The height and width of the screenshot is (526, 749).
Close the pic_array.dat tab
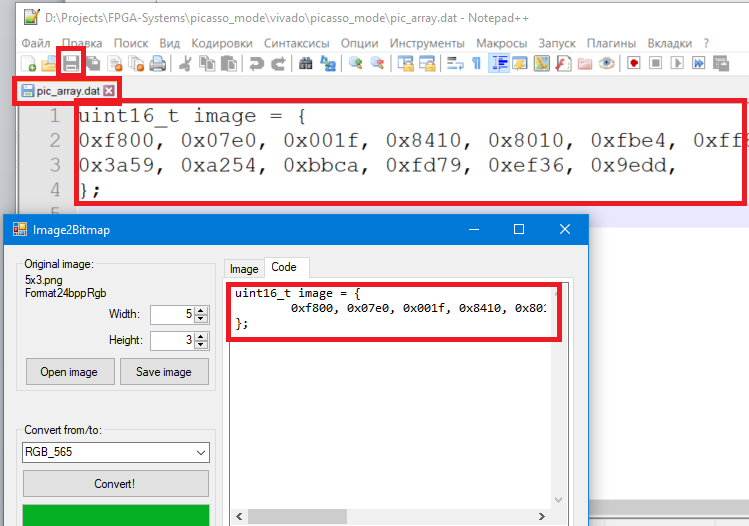[109, 91]
